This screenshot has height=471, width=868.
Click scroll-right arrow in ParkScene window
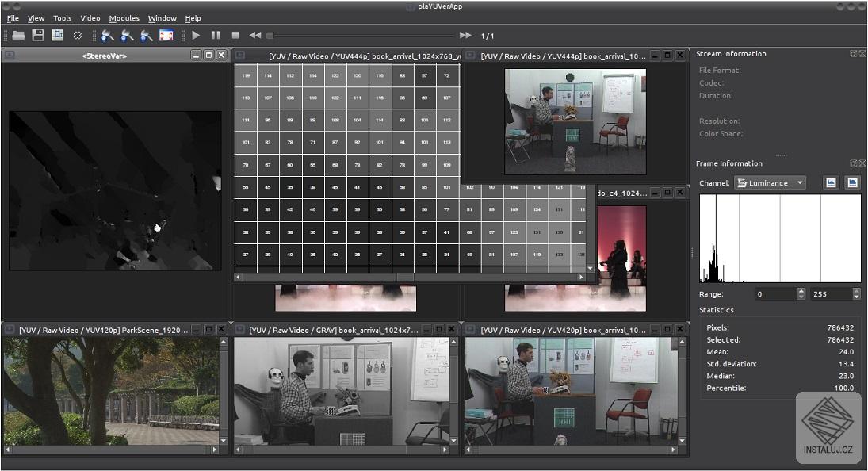pos(215,450)
